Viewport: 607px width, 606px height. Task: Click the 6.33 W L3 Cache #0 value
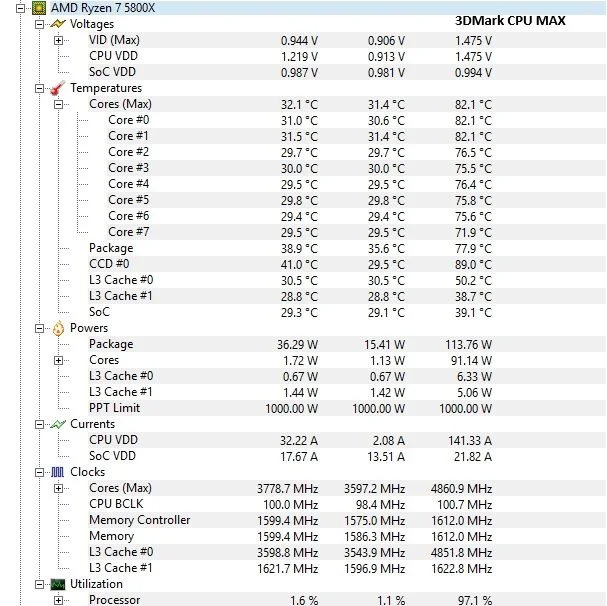tap(474, 377)
